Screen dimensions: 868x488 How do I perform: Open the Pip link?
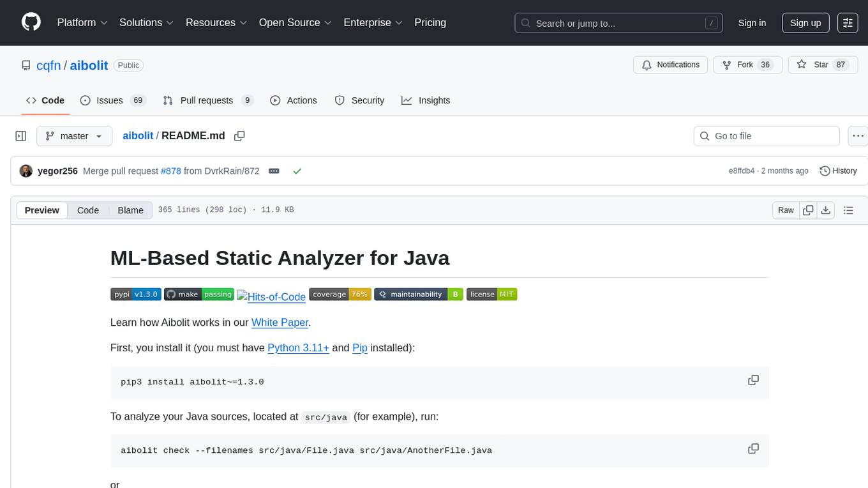pyautogui.click(x=360, y=348)
